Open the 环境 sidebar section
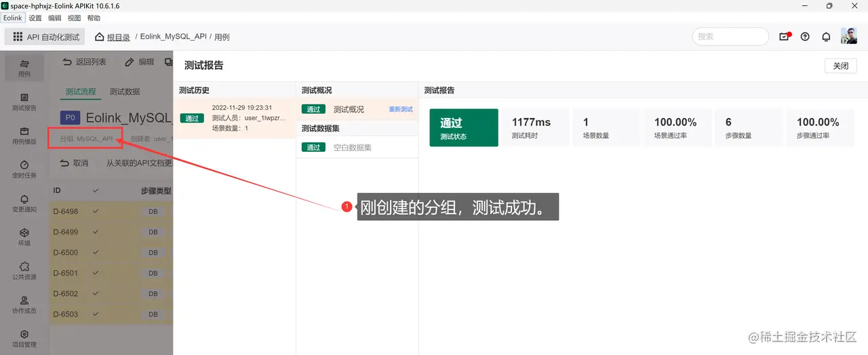This screenshot has height=355, width=868. point(24,237)
